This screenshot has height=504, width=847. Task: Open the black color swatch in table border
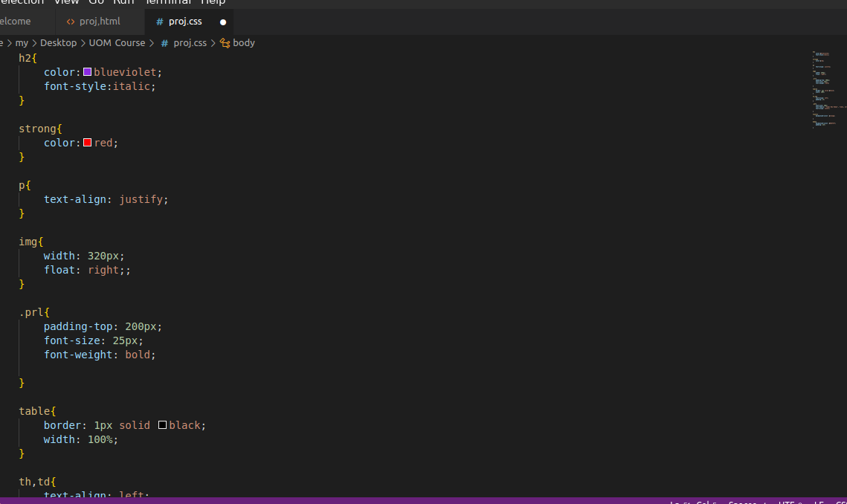tap(162, 425)
